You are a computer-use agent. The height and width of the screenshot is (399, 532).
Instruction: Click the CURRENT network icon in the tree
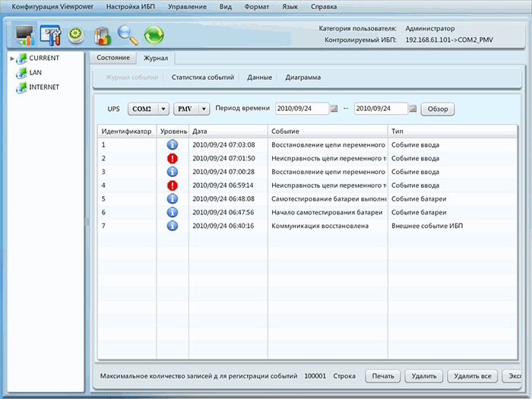coord(22,59)
